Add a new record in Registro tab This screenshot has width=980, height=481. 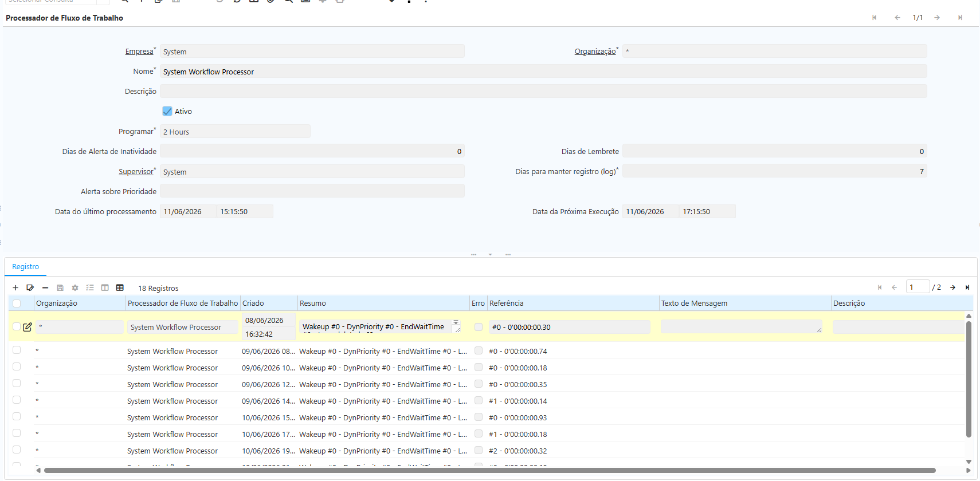coord(15,288)
